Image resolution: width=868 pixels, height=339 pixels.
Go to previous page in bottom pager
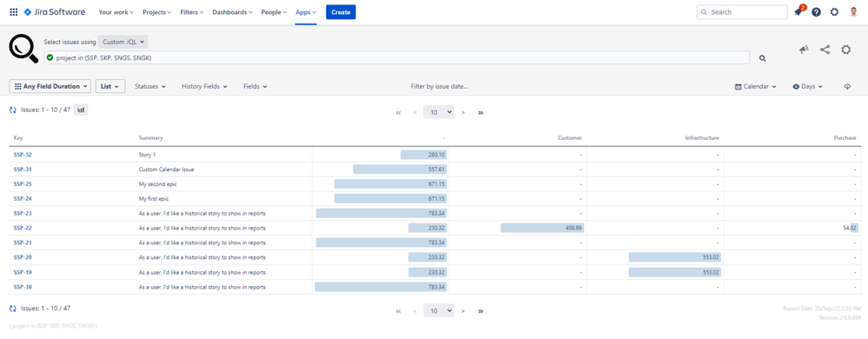tap(414, 311)
